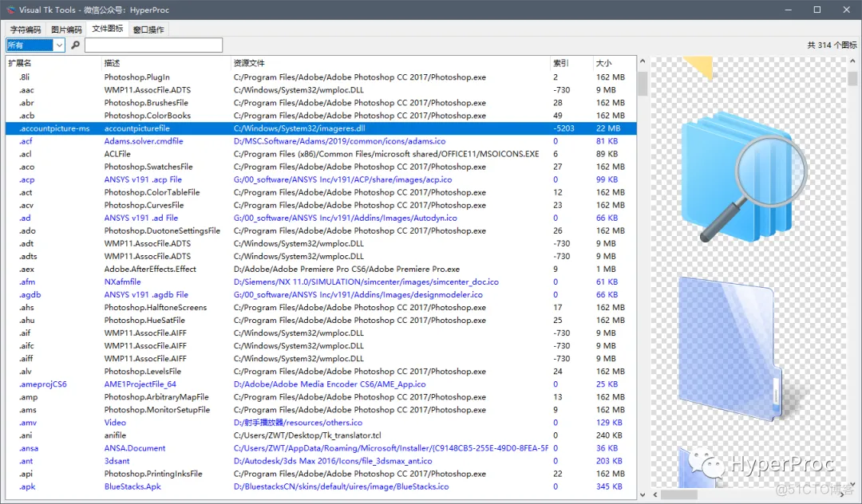Image resolution: width=862 pixels, height=504 pixels.
Task: Select the .aac extension row
Action: coord(321,90)
